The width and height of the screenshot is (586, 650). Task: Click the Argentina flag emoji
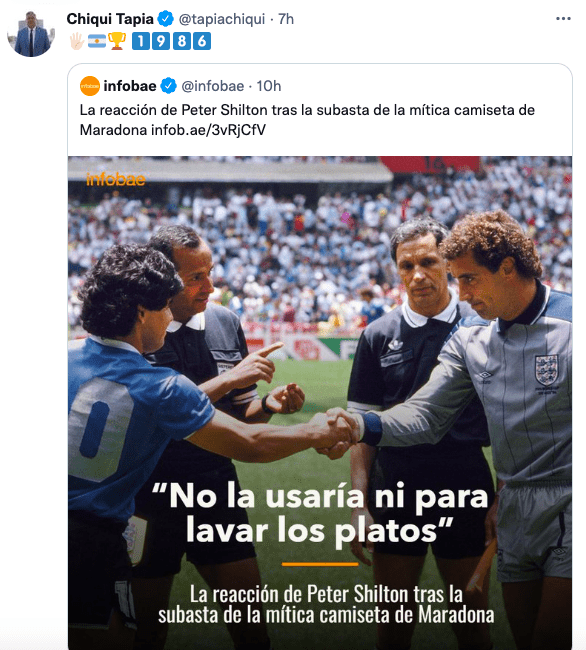pyautogui.click(x=97, y=41)
